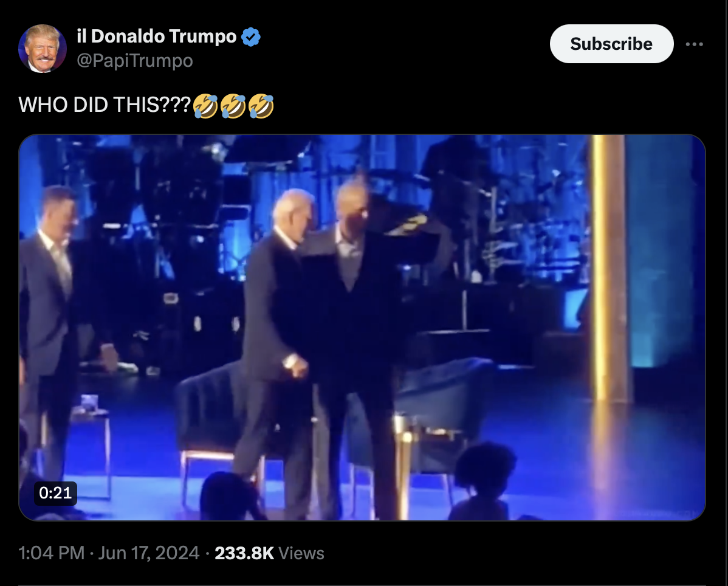Viewport: 728px width, 586px height.
Task: Open the il Donaldo Trumpo display name
Action: [156, 36]
